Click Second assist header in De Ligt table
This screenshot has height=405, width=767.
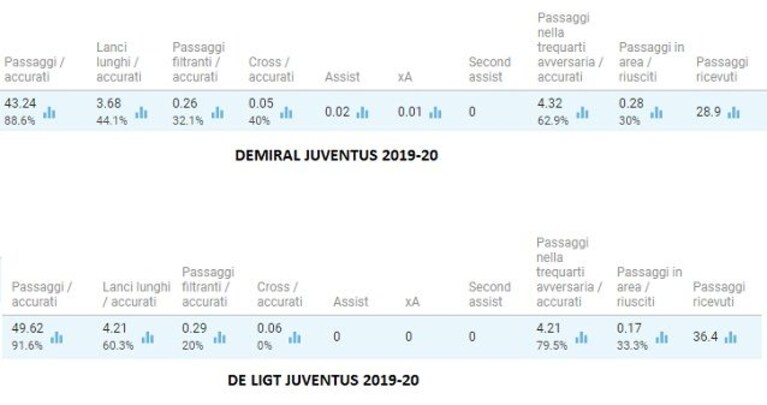click(x=490, y=294)
